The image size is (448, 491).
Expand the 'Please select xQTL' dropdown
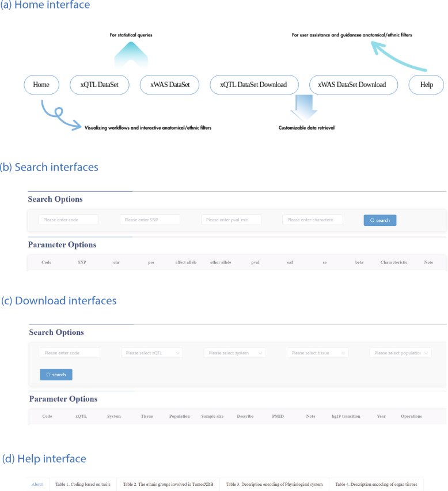[x=152, y=353]
